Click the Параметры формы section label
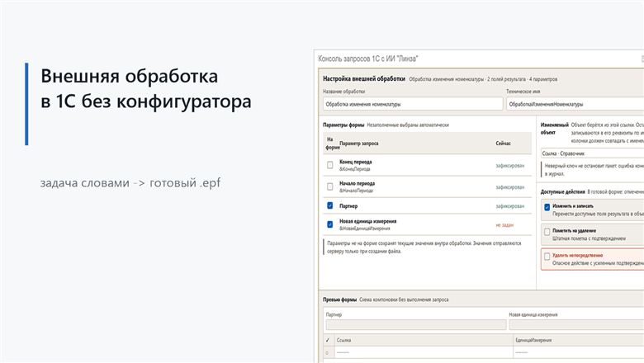Image resolution: width=644 pixels, height=363 pixels. click(x=343, y=125)
